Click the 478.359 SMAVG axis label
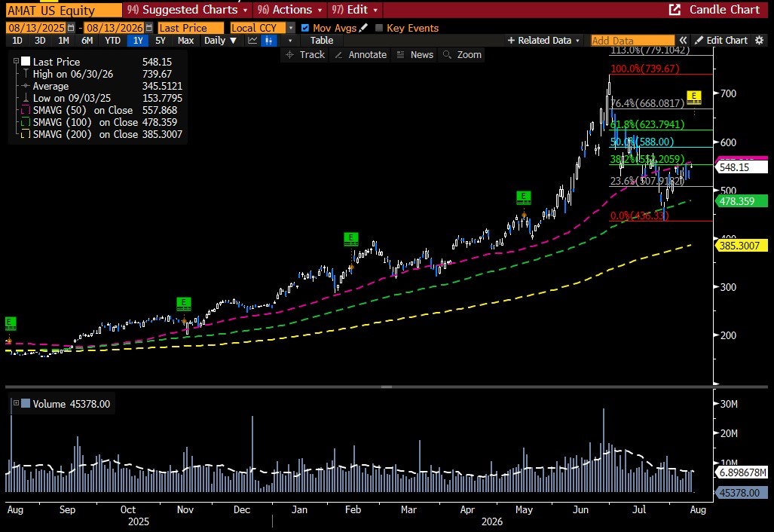The image size is (774, 532). 741,201
